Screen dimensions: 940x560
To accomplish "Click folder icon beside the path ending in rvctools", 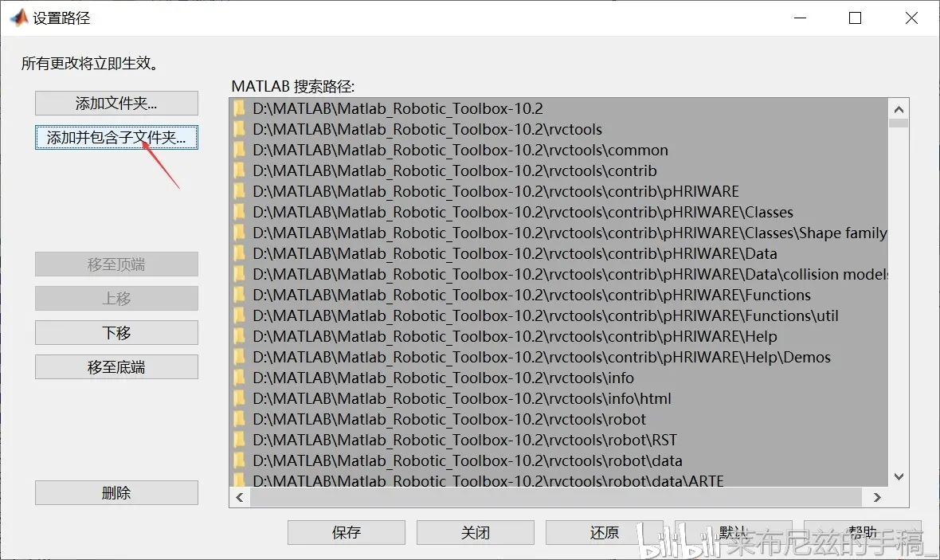I will (239, 129).
